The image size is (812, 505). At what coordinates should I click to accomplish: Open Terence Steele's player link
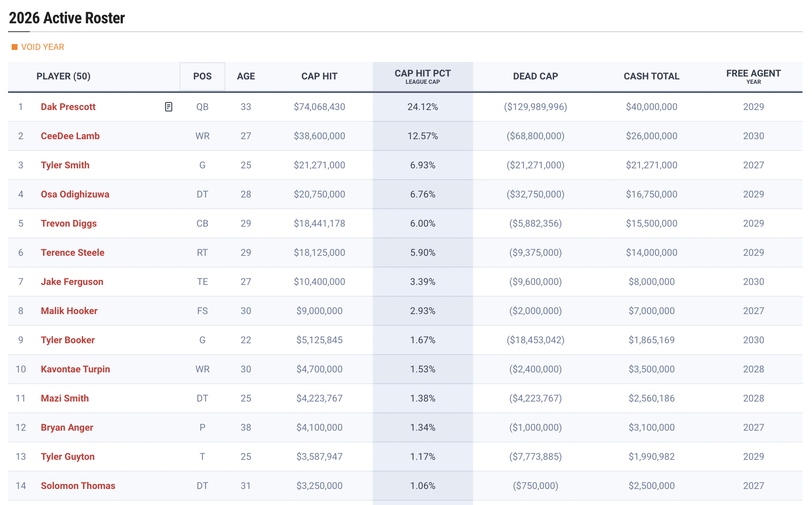tap(73, 253)
